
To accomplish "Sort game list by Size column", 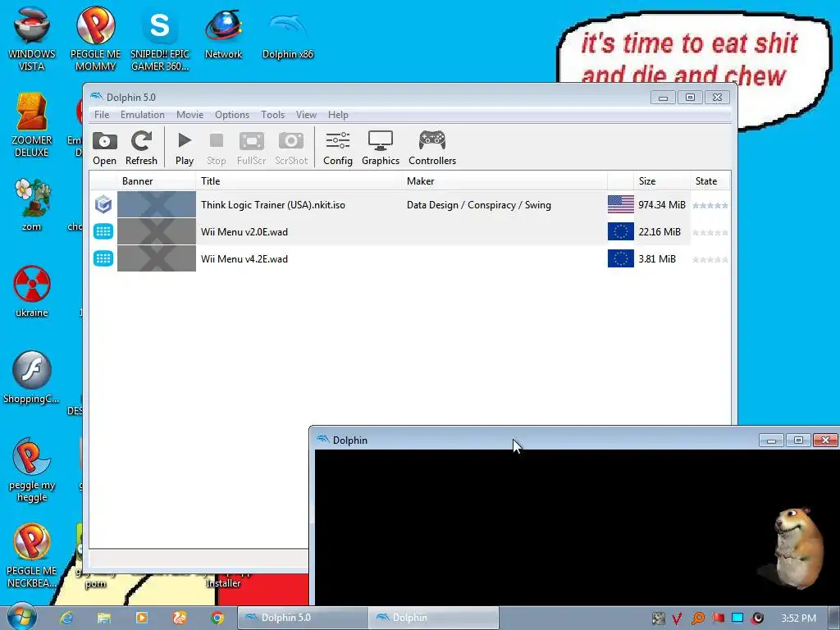I will tap(662, 181).
